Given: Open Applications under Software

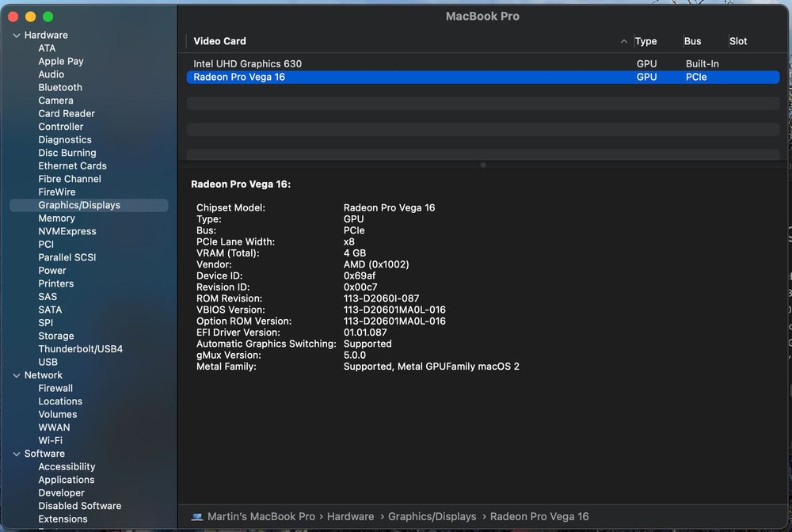Looking at the screenshot, I should coord(67,480).
